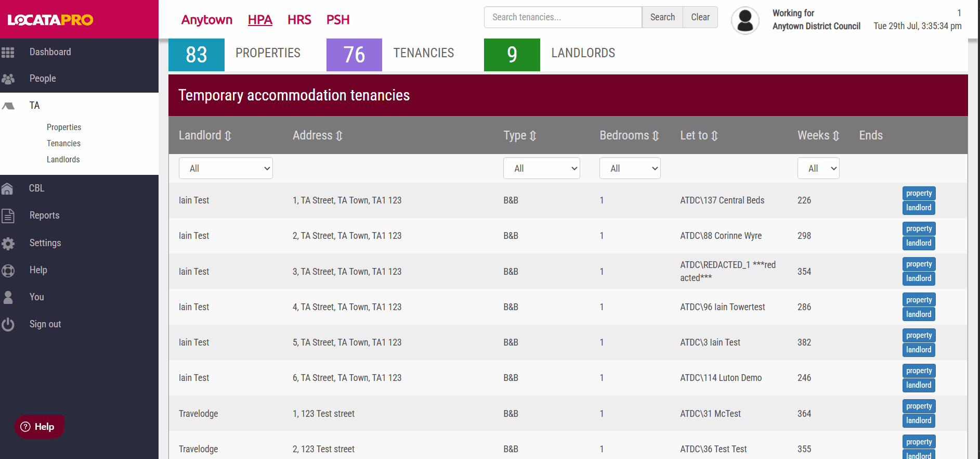Select the PSH tab

pos(338,20)
